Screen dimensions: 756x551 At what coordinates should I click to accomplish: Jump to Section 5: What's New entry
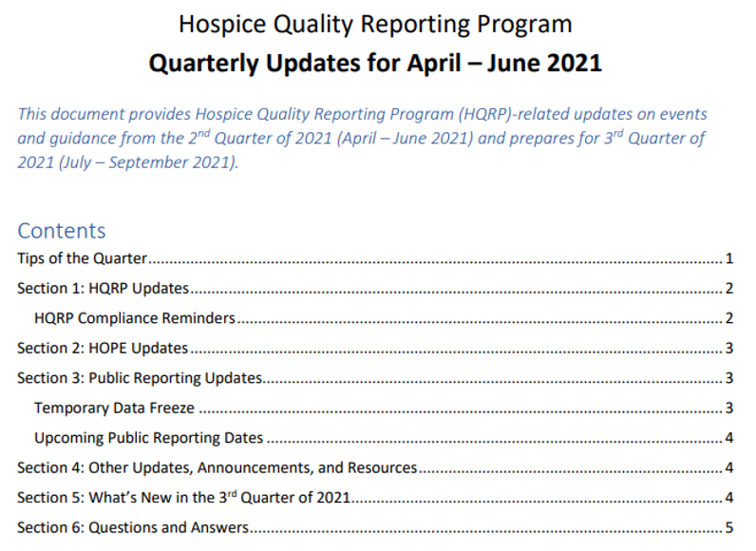click(184, 497)
